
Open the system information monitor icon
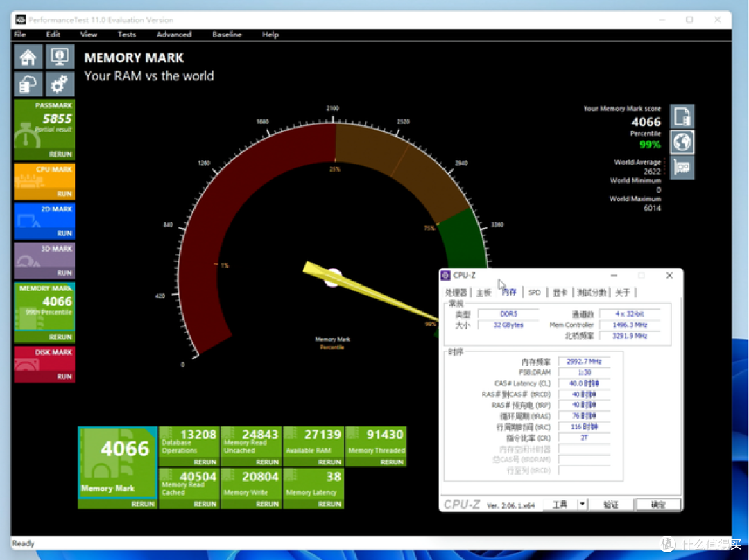60,58
